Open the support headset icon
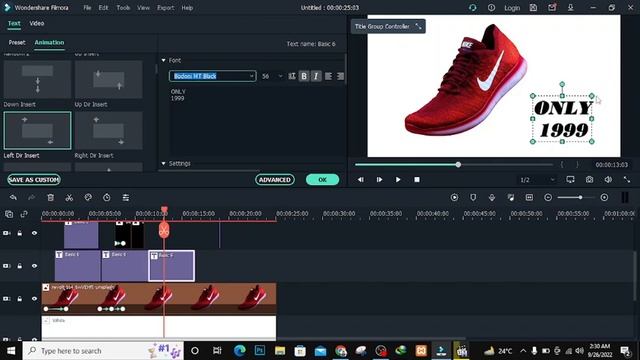 473,8
